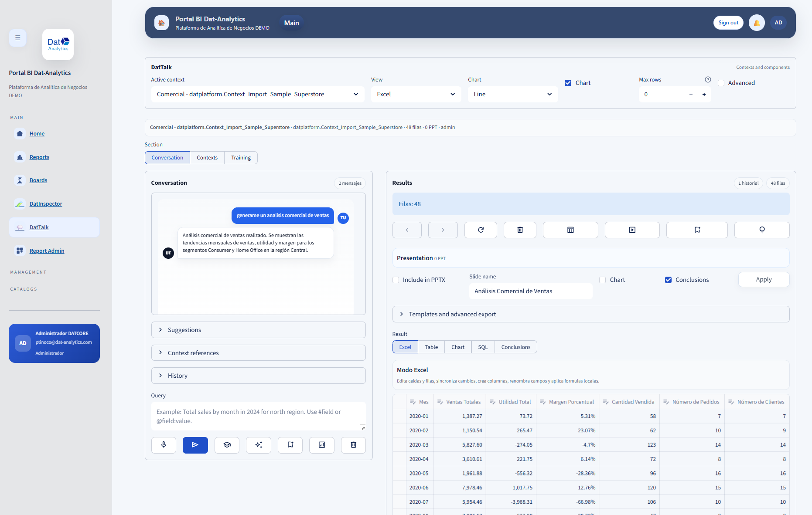Toggle the hamburger sidebar menu

[17, 38]
